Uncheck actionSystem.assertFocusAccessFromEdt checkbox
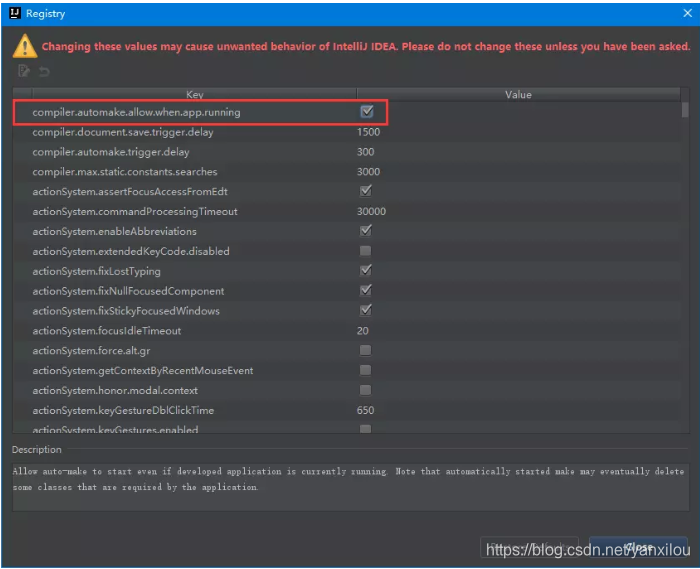Viewport: 700px width, 569px height. (x=365, y=191)
